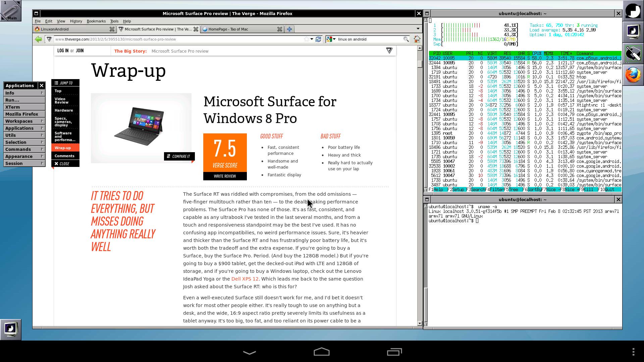Viewport: 644px width, 362px height.
Task: Click the WRITE REVIEW button
Action: 225,176
